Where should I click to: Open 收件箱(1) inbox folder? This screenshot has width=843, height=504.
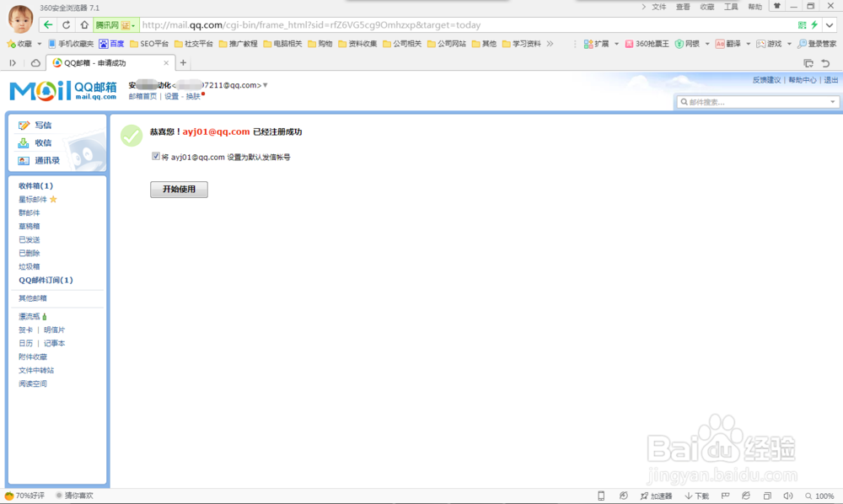click(x=36, y=186)
